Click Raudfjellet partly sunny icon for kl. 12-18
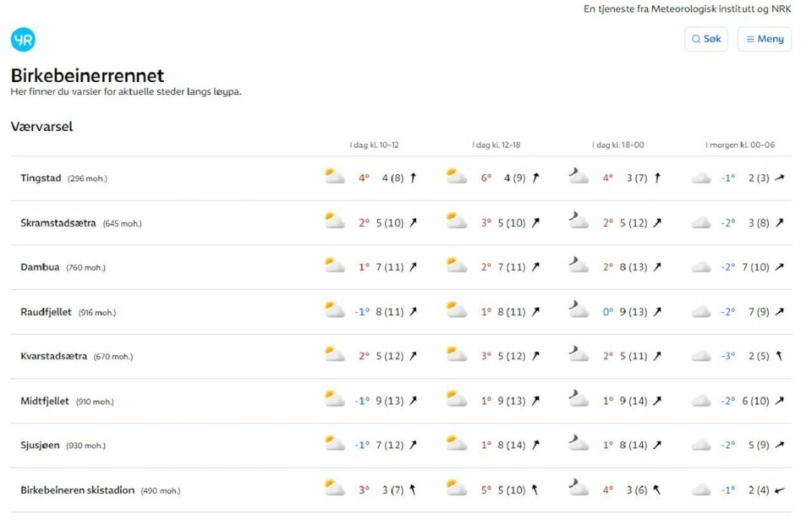 click(457, 310)
